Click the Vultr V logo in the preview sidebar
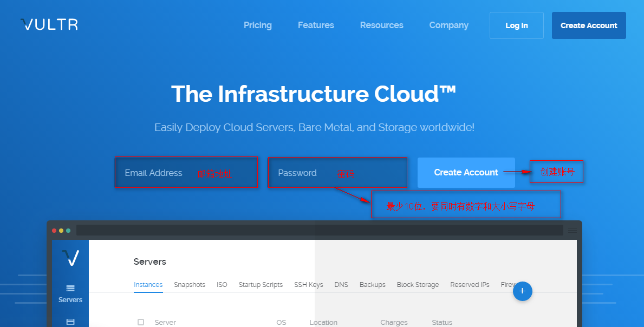The width and height of the screenshot is (644, 327). (70, 258)
